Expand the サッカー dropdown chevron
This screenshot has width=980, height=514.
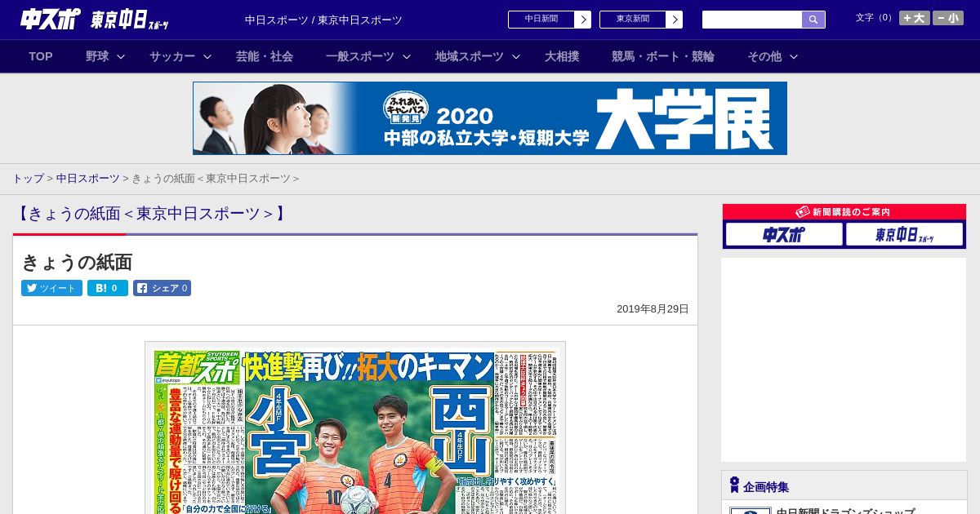pos(207,56)
